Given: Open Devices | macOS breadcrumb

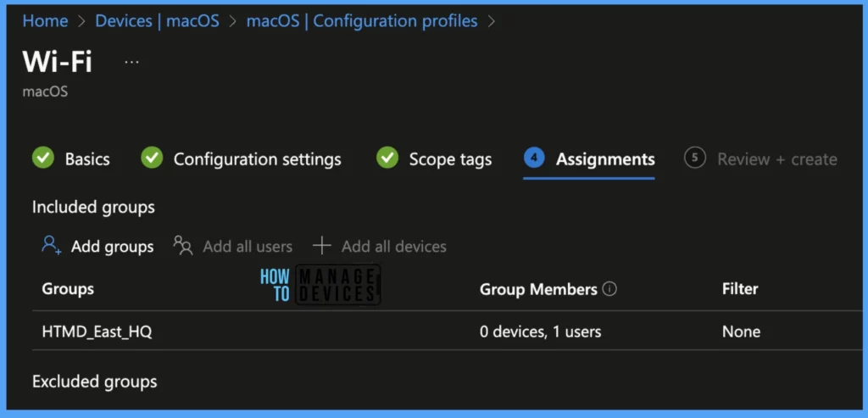Looking at the screenshot, I should click(157, 21).
